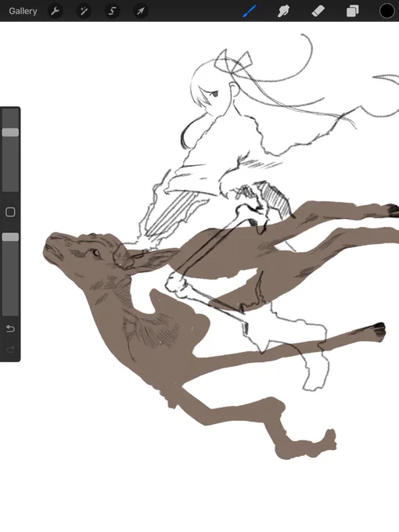Select the Eraser tool
This screenshot has height=532, width=399.
coord(318,11)
